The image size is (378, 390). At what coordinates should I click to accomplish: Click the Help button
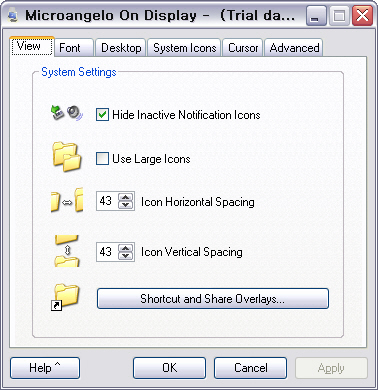(45, 368)
